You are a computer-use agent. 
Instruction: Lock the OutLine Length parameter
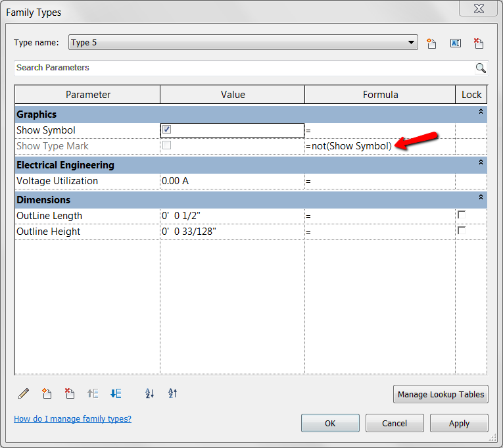pyautogui.click(x=462, y=214)
